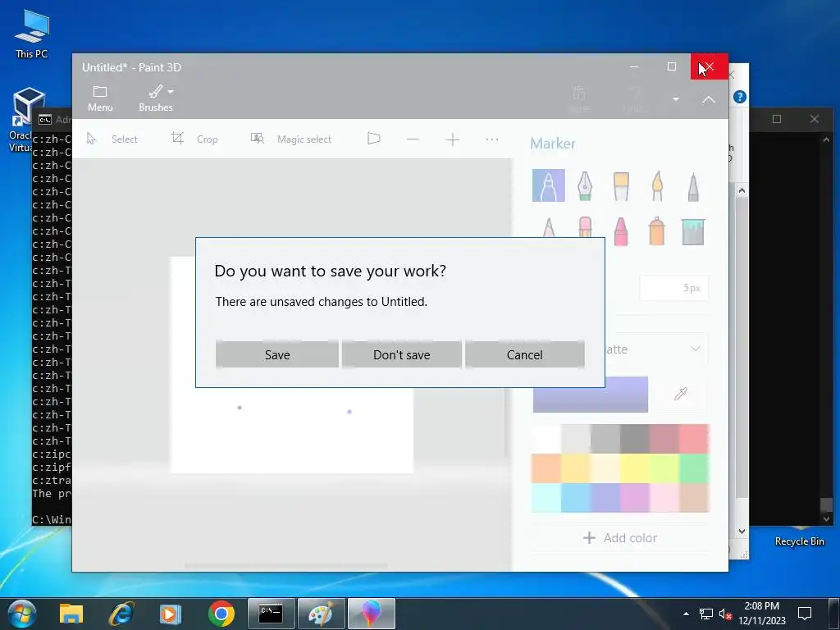Click the current color preview swatch

[590, 395]
